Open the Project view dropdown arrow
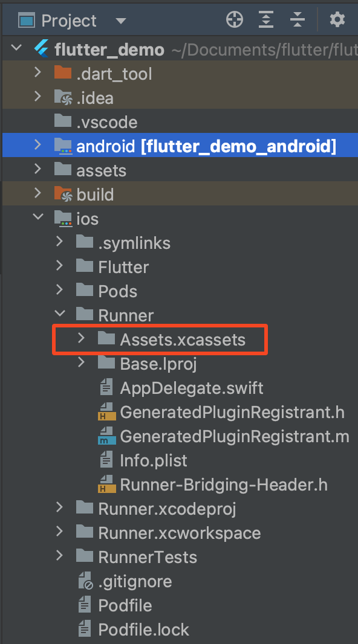The width and height of the screenshot is (358, 644). [120, 21]
